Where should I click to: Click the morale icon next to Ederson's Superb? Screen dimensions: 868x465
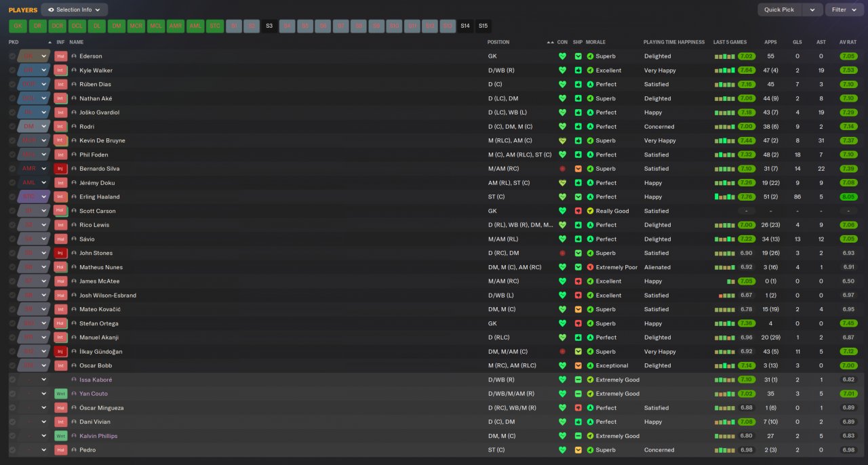(590, 56)
